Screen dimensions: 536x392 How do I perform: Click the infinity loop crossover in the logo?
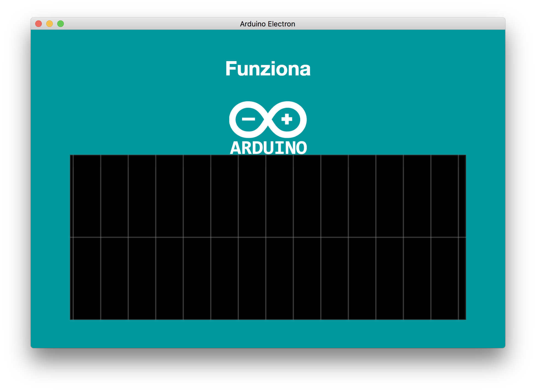[268, 119]
